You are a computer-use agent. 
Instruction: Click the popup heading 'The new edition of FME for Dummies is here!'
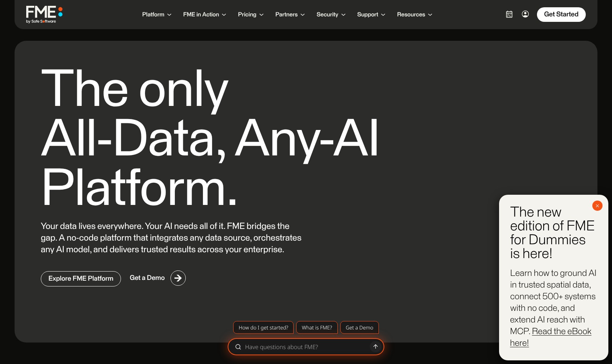tap(552, 233)
